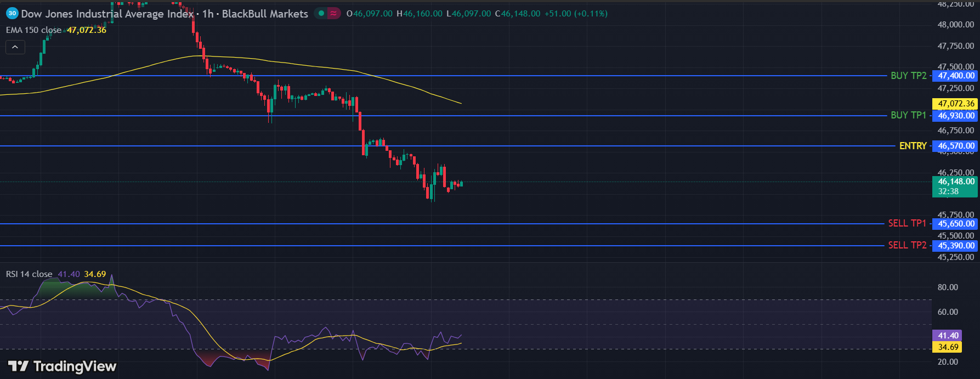Screen dimensions: 980x379
Task: Click the yellow RSI average 34.69 tag
Action: coord(948,347)
